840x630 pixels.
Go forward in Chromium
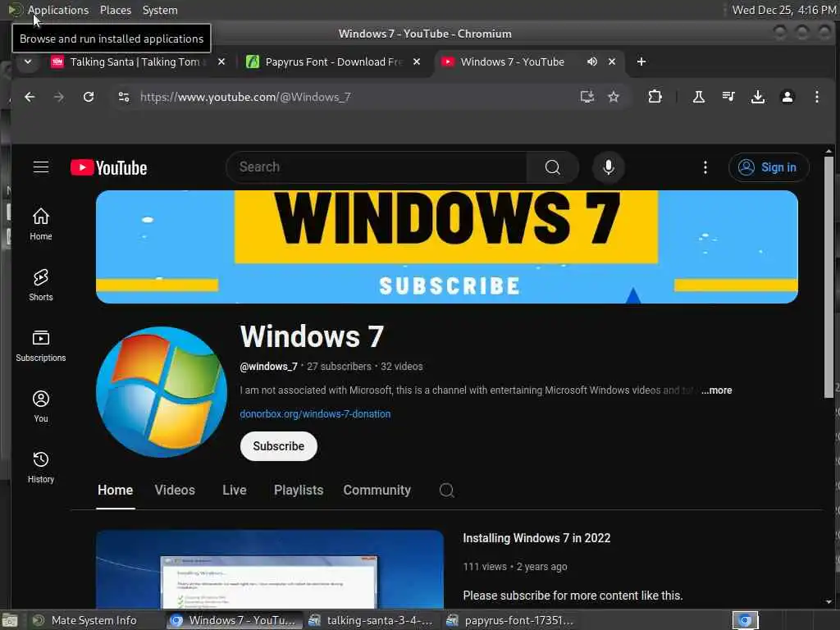(x=59, y=97)
